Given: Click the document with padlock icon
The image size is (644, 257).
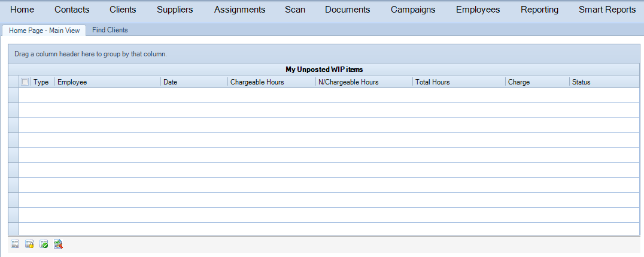Looking at the screenshot, I should (x=29, y=244).
